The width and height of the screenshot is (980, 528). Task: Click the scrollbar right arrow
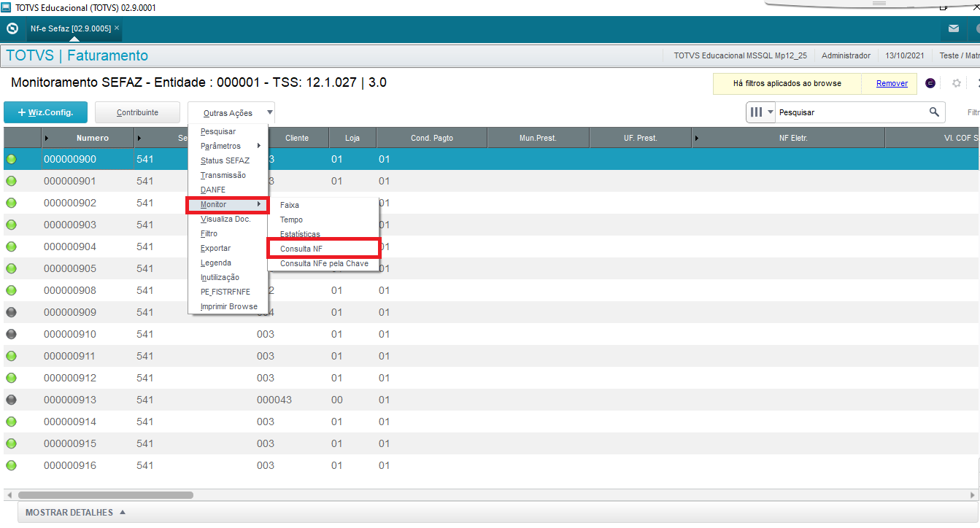[x=972, y=494]
